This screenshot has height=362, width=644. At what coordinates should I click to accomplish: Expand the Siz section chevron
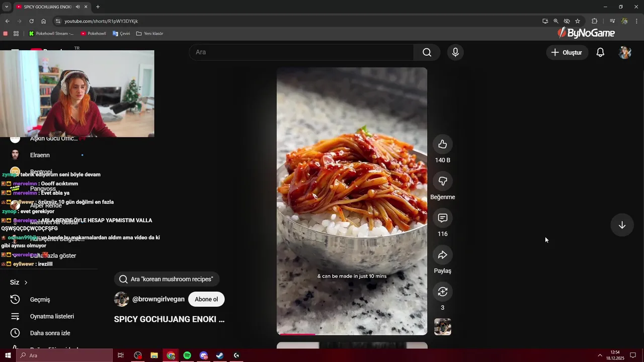coord(26,283)
